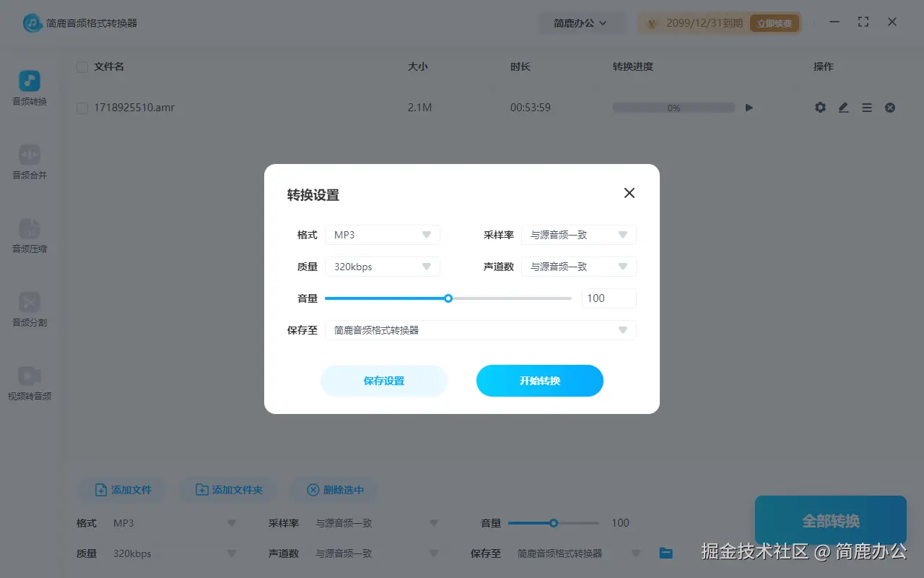This screenshot has height=578, width=924.
Task: Open bottom bar 采样率 dropdown
Action: click(x=377, y=523)
